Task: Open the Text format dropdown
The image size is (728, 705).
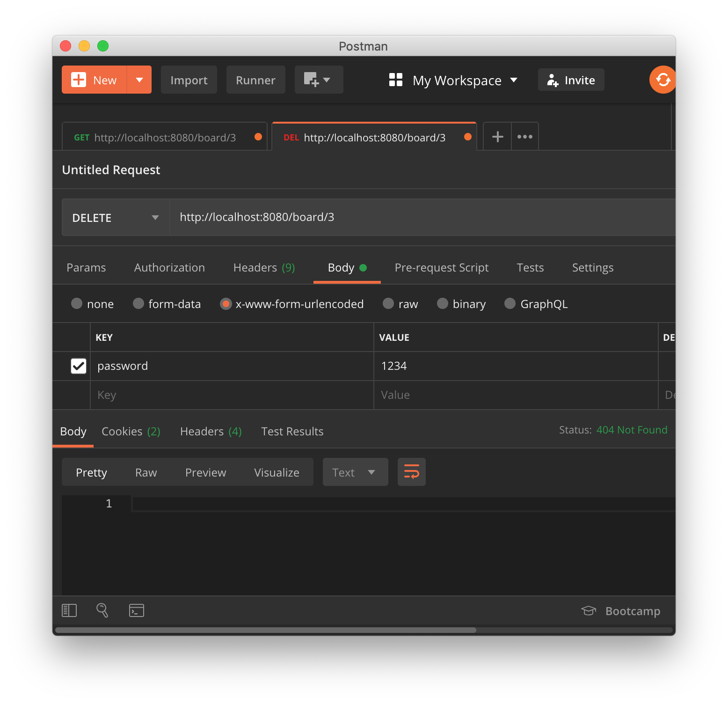Action: click(356, 472)
